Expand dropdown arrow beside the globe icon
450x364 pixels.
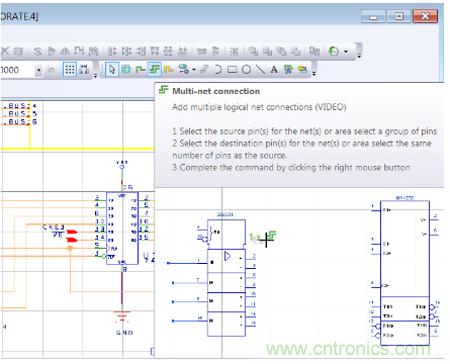(346, 51)
